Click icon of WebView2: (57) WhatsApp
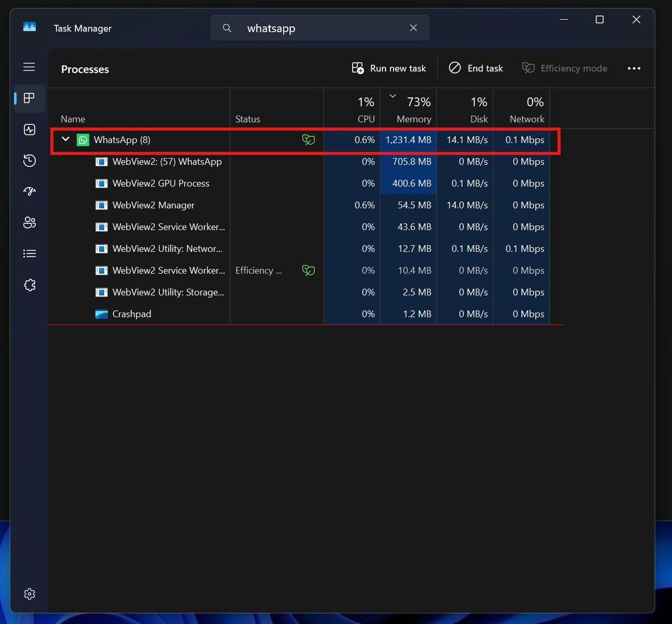 [101, 162]
